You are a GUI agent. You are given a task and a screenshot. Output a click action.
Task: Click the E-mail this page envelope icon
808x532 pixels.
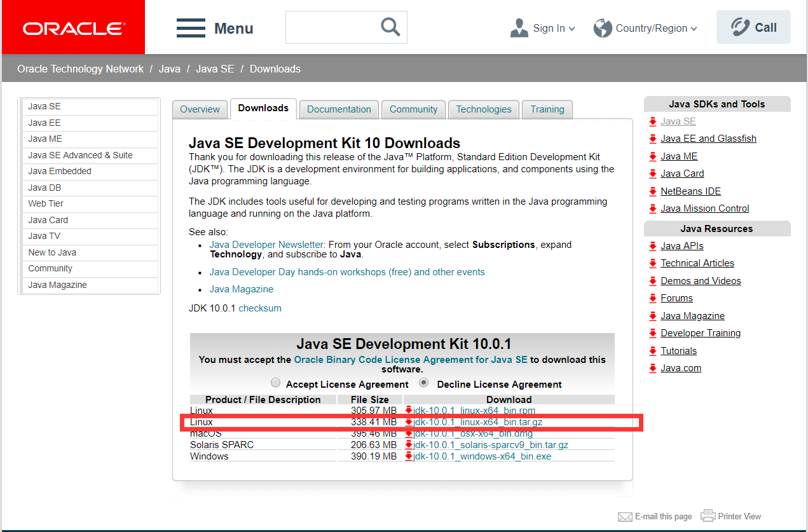pos(625,517)
